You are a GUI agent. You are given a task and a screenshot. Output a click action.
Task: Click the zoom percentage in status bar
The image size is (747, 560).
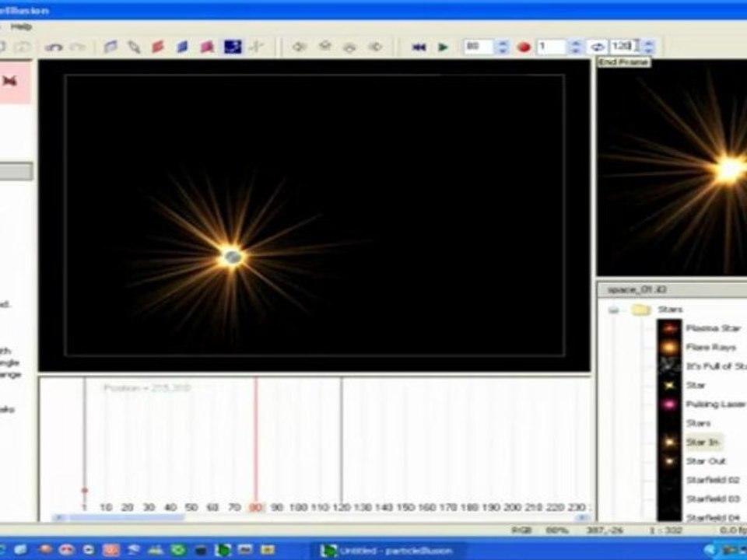556,530
